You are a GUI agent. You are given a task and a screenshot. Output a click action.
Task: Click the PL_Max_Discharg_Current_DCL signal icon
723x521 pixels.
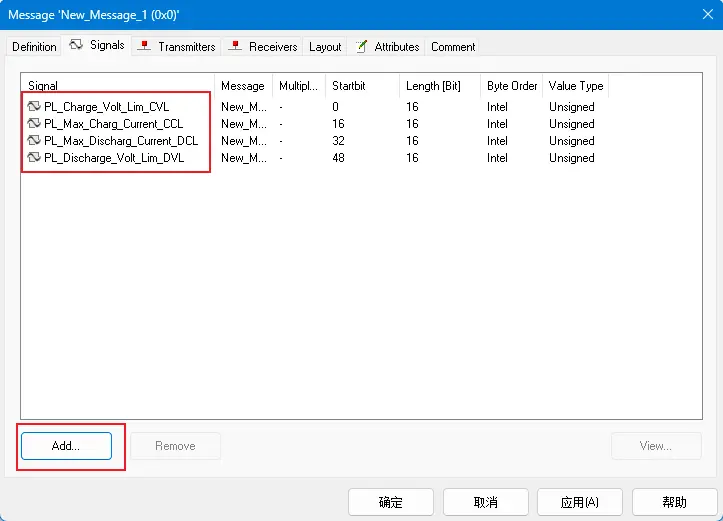tap(34, 141)
